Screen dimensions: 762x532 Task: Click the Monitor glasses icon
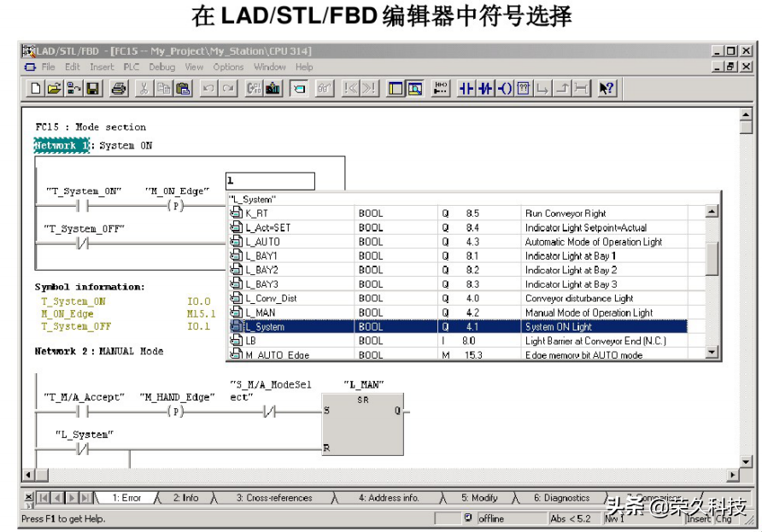coord(325,89)
